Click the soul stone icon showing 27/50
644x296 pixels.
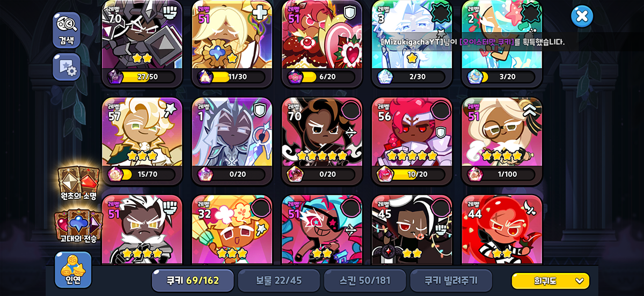click(x=115, y=77)
